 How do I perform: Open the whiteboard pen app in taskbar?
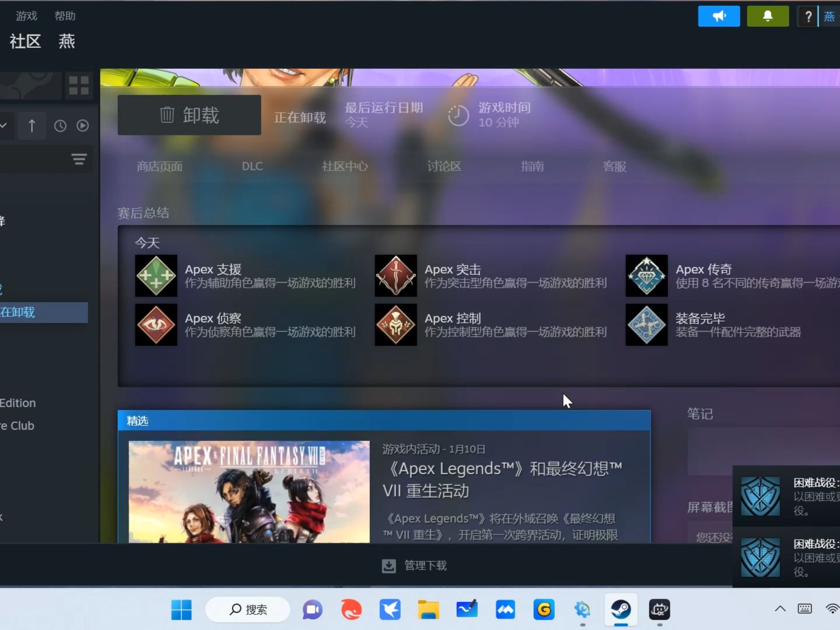[467, 610]
